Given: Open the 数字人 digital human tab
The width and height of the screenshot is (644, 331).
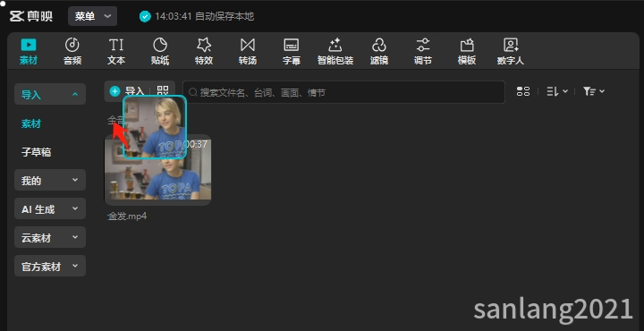Looking at the screenshot, I should coord(511,51).
